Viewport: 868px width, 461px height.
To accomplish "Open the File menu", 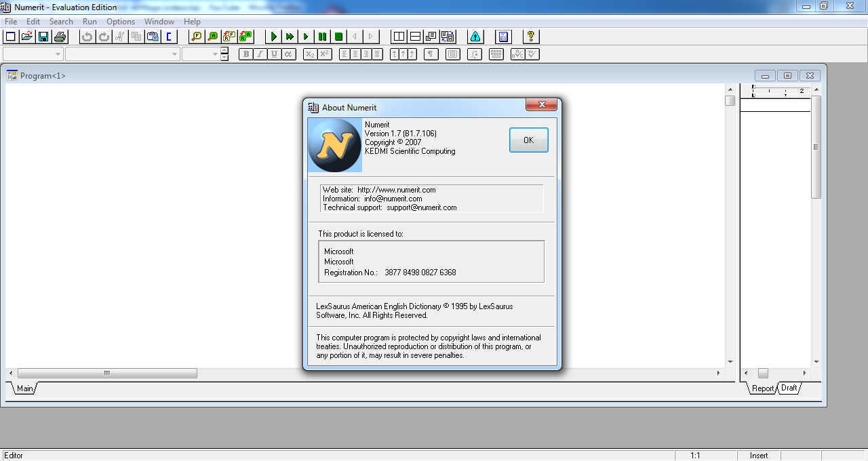I will point(11,22).
